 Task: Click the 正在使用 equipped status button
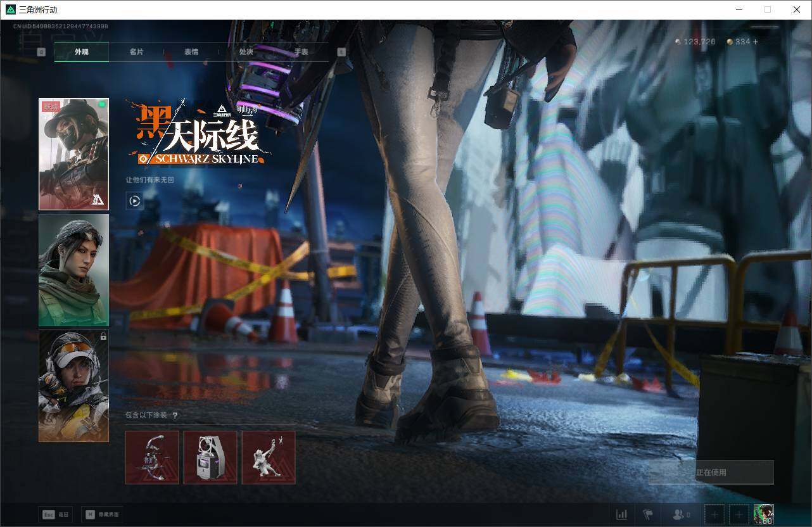[x=711, y=472]
